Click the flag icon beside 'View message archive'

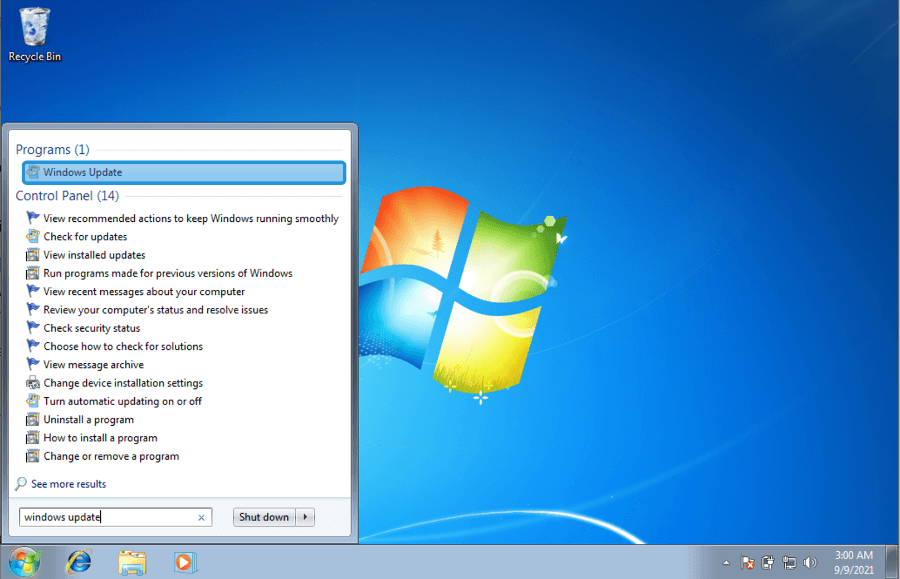click(33, 364)
